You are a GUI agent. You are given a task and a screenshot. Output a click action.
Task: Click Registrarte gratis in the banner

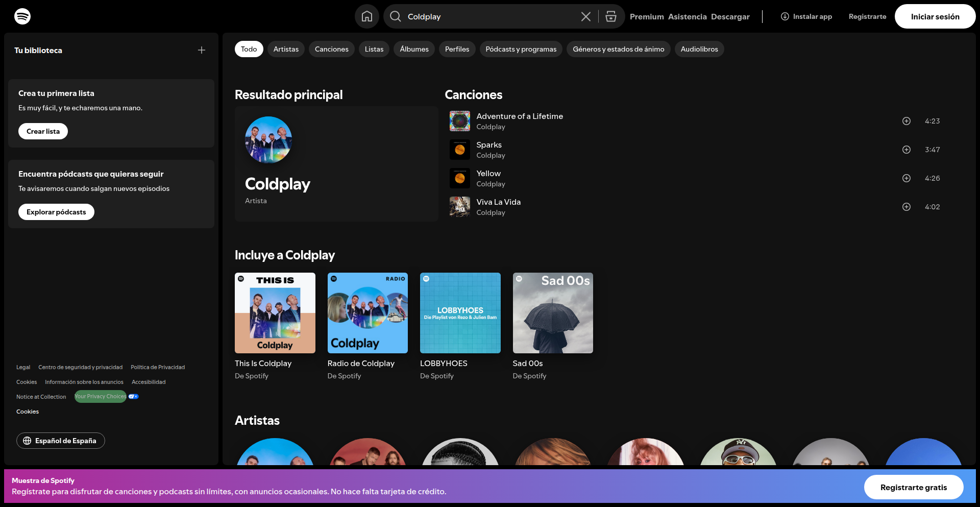(x=913, y=487)
